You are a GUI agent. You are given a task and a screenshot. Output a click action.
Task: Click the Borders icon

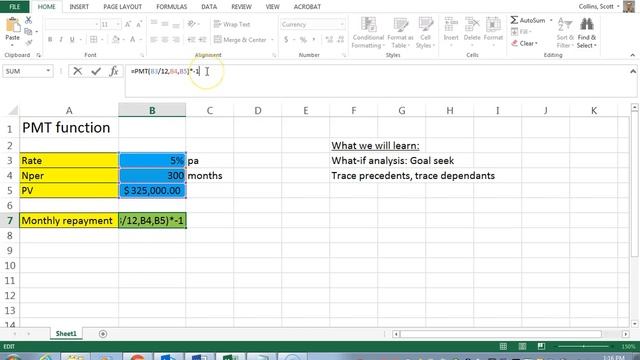click(x=93, y=40)
